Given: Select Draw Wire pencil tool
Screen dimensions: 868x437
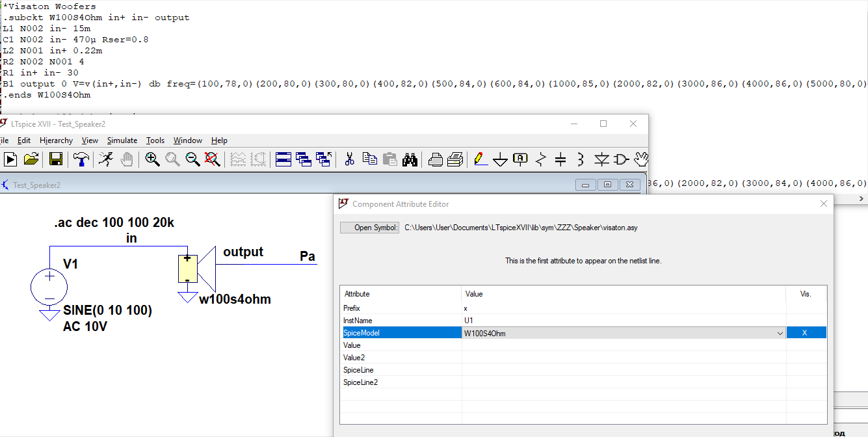Looking at the screenshot, I should pyautogui.click(x=480, y=159).
